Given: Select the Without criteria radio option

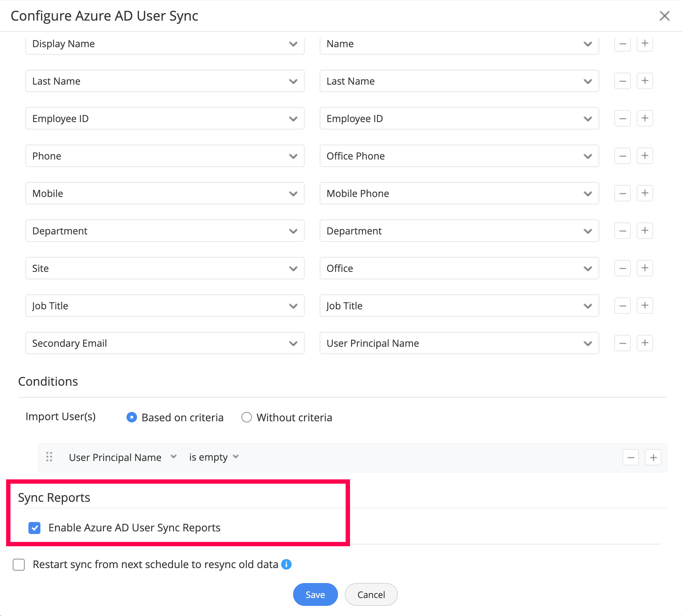Looking at the screenshot, I should (x=247, y=417).
